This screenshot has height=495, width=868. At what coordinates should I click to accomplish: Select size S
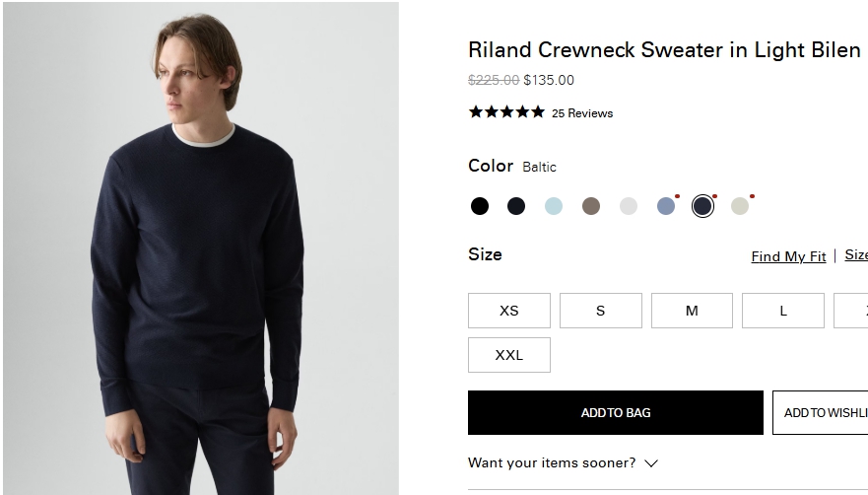(601, 311)
